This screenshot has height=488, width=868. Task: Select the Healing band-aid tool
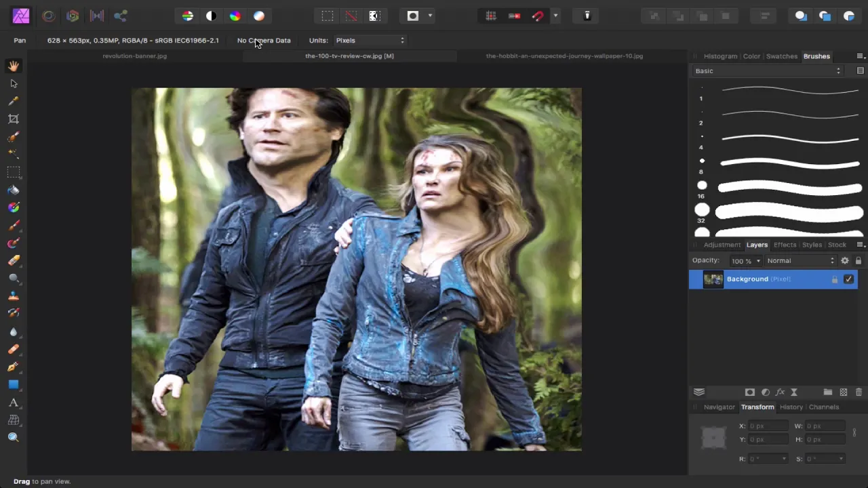14,349
